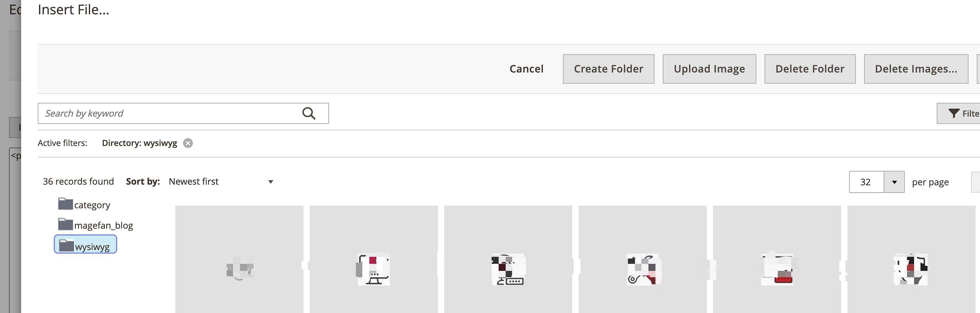
Task: Click Create Folder button
Action: [x=608, y=69]
